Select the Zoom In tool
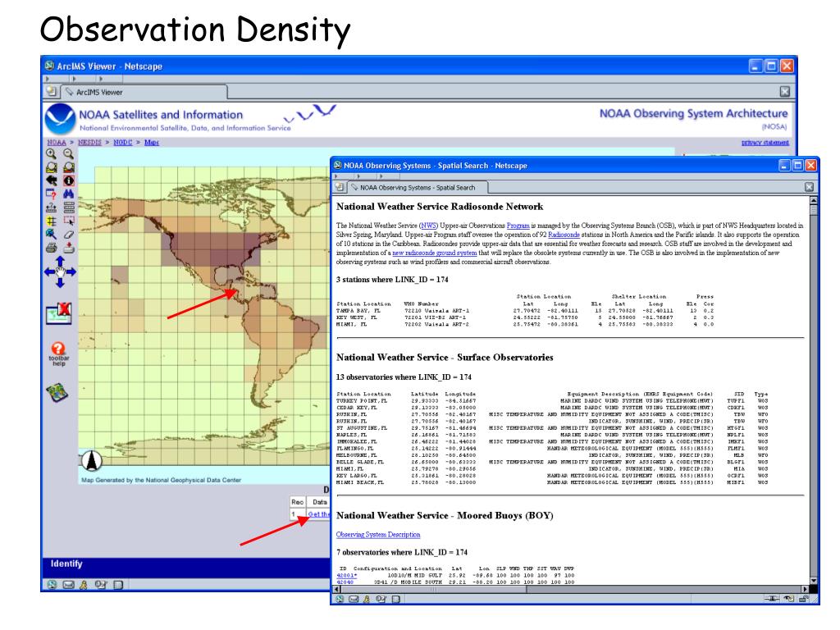The height and width of the screenshot is (630, 840). (52, 153)
